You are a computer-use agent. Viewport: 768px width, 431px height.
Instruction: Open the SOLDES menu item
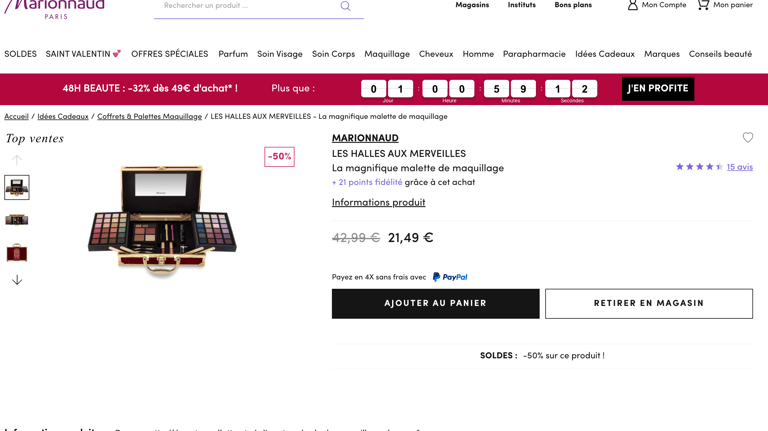click(x=21, y=54)
